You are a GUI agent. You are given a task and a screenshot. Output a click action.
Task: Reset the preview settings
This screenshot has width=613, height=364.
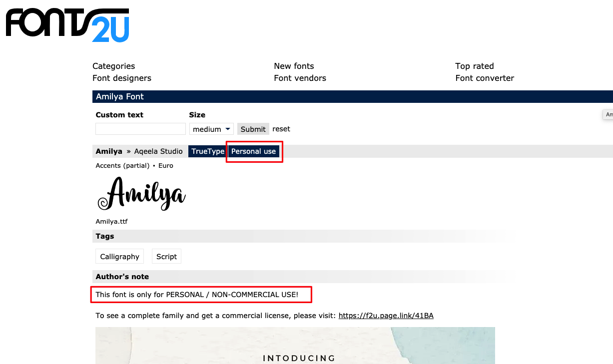click(x=281, y=129)
